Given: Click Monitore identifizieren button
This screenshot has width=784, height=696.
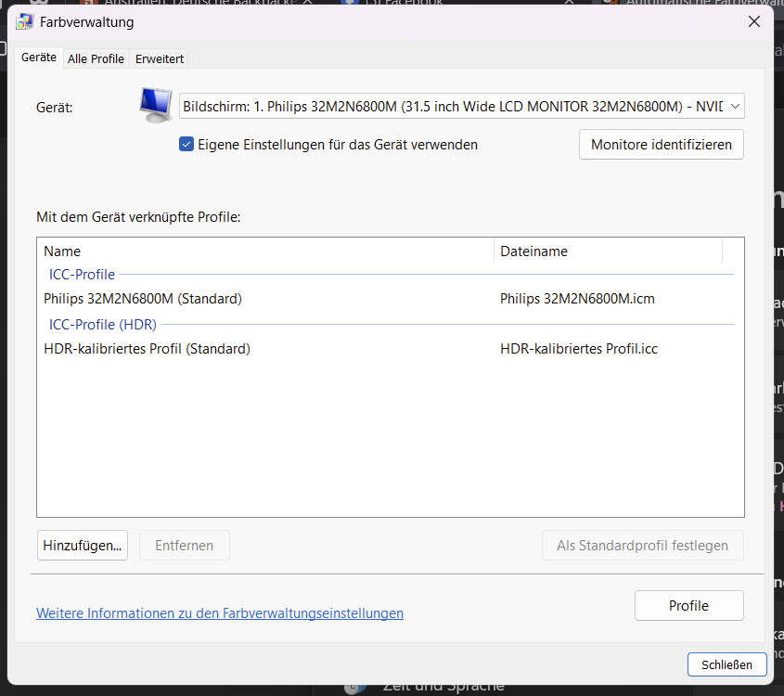Looking at the screenshot, I should pos(661,145).
